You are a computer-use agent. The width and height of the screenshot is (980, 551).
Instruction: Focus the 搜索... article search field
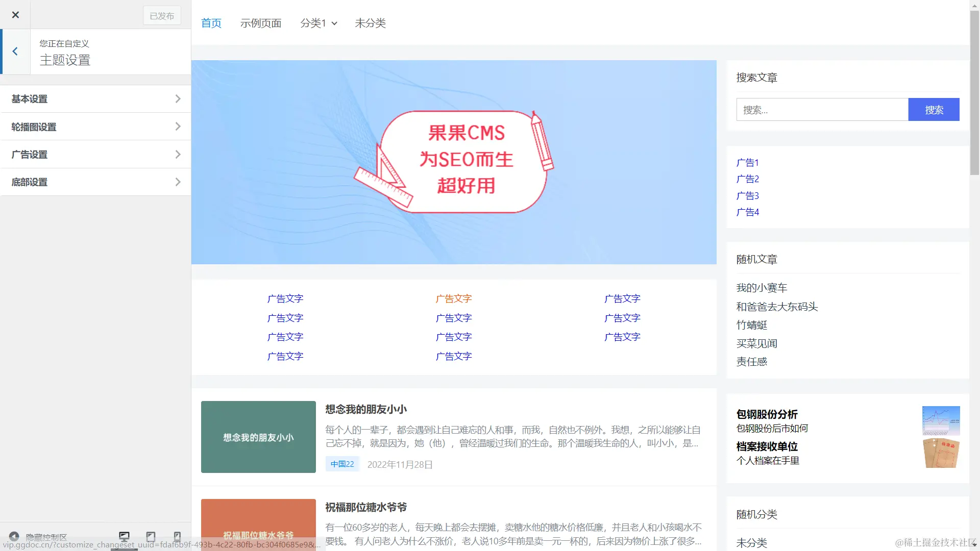822,110
